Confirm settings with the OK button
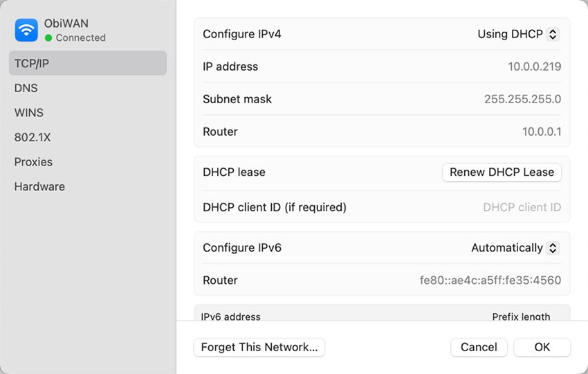The width and height of the screenshot is (588, 374). coord(542,347)
